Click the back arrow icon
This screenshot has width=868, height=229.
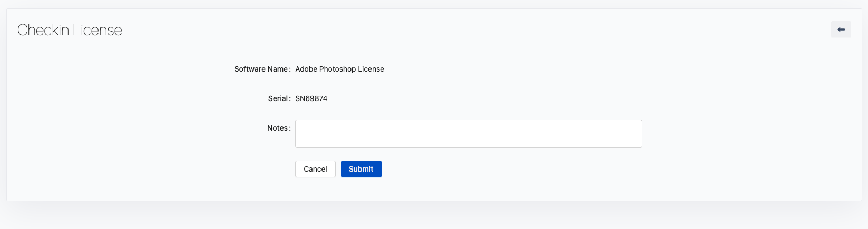(x=841, y=29)
